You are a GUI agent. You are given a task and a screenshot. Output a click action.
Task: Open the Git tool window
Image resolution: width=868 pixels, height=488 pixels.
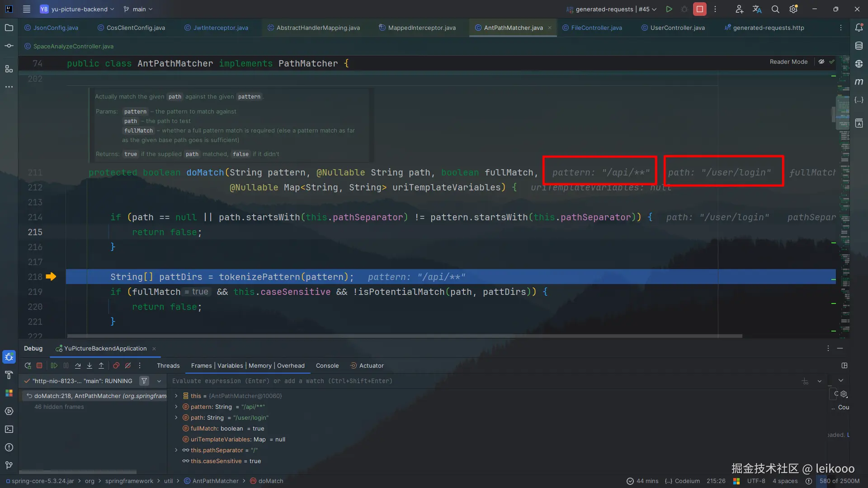tap(9, 465)
